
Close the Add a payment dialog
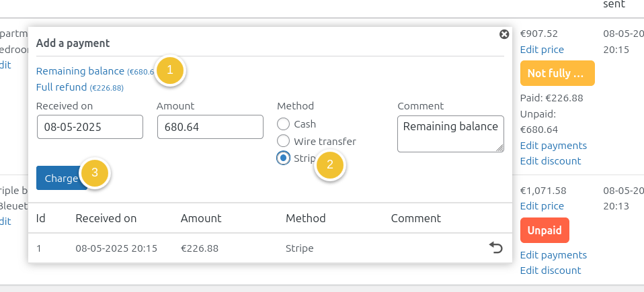pos(504,34)
